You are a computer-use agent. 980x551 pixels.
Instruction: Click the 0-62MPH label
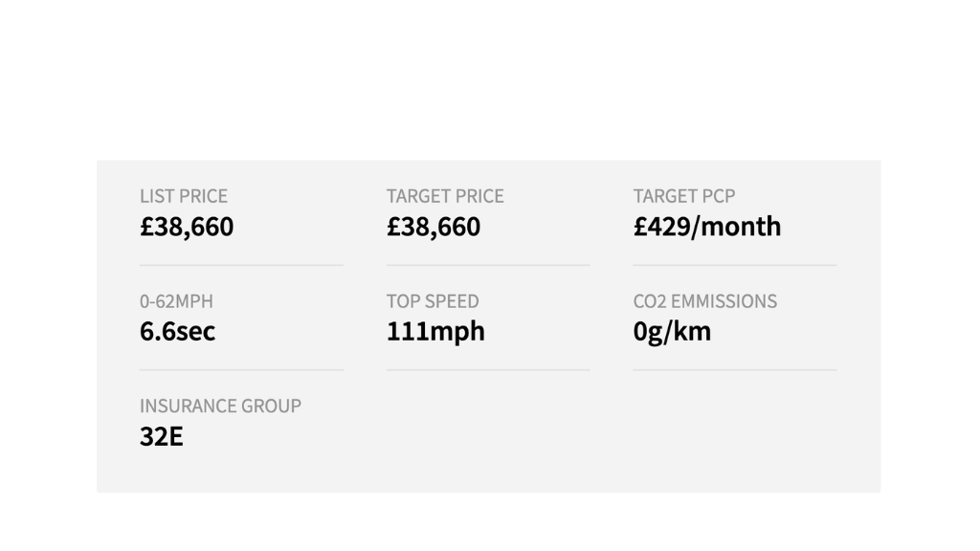click(x=176, y=301)
